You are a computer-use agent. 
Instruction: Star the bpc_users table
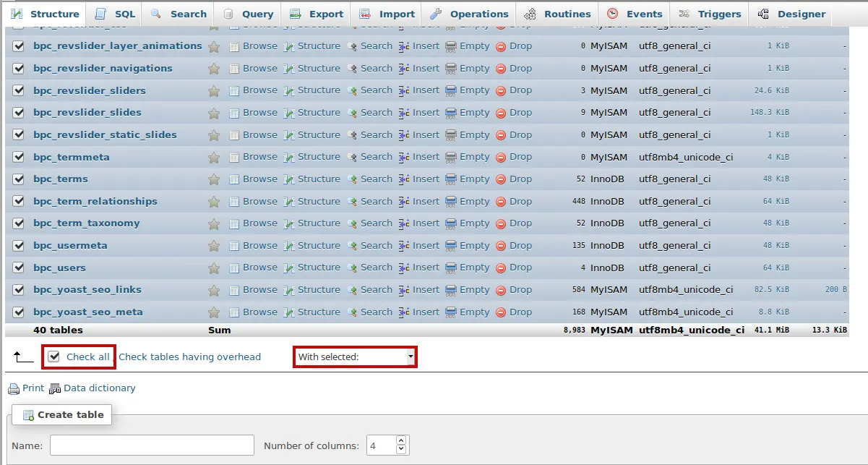214,268
